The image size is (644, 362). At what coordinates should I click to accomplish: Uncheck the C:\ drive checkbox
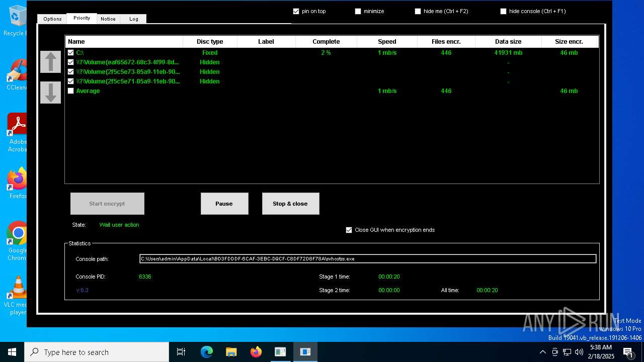71,52
